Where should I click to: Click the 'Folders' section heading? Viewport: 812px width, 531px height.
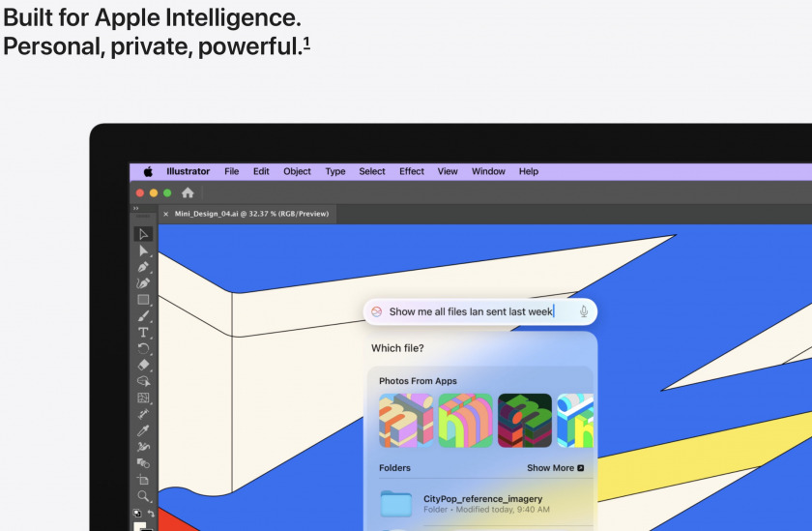[x=394, y=468]
